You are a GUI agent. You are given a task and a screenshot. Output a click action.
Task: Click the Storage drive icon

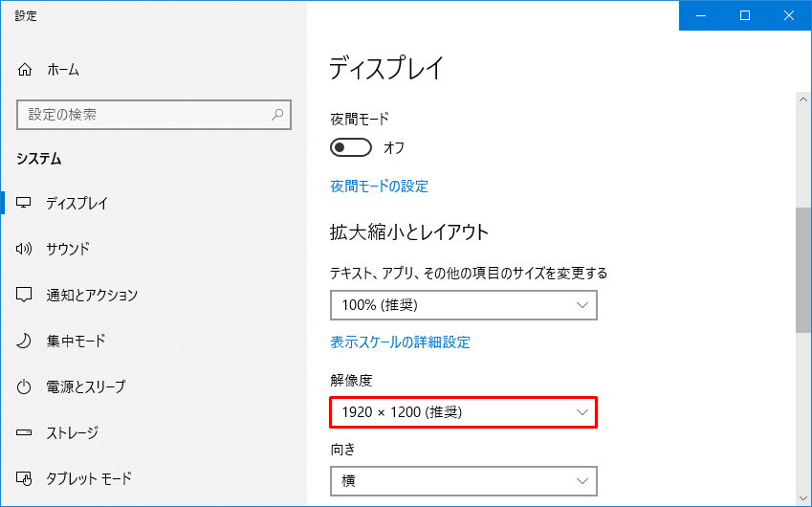tap(26, 432)
